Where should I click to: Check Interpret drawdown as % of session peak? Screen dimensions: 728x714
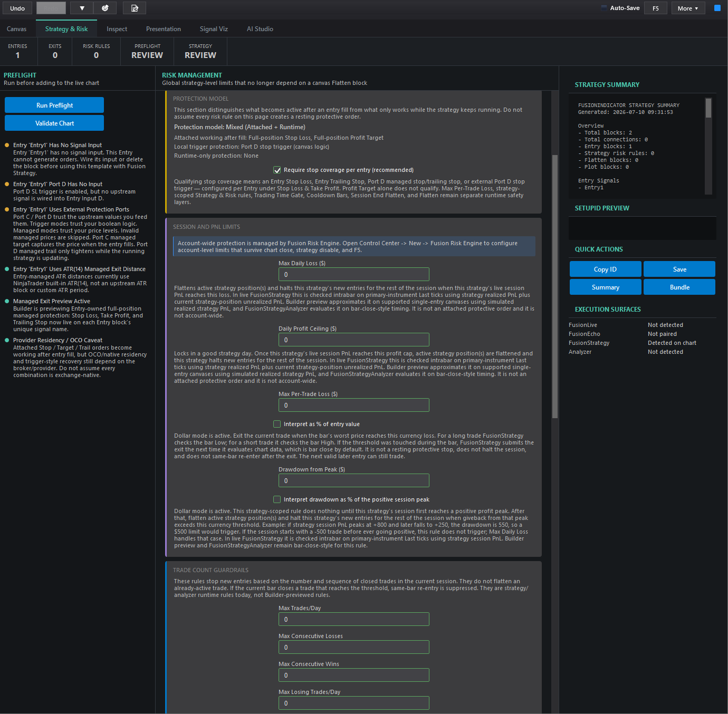click(x=277, y=499)
